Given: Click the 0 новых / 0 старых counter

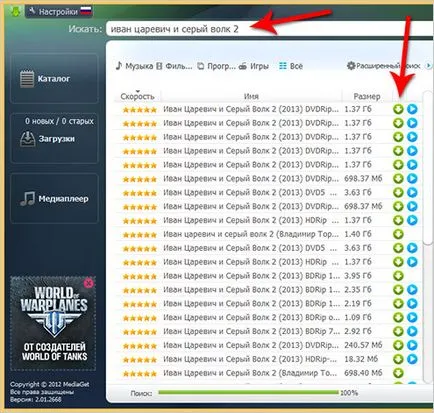Looking at the screenshot, I should tap(59, 121).
